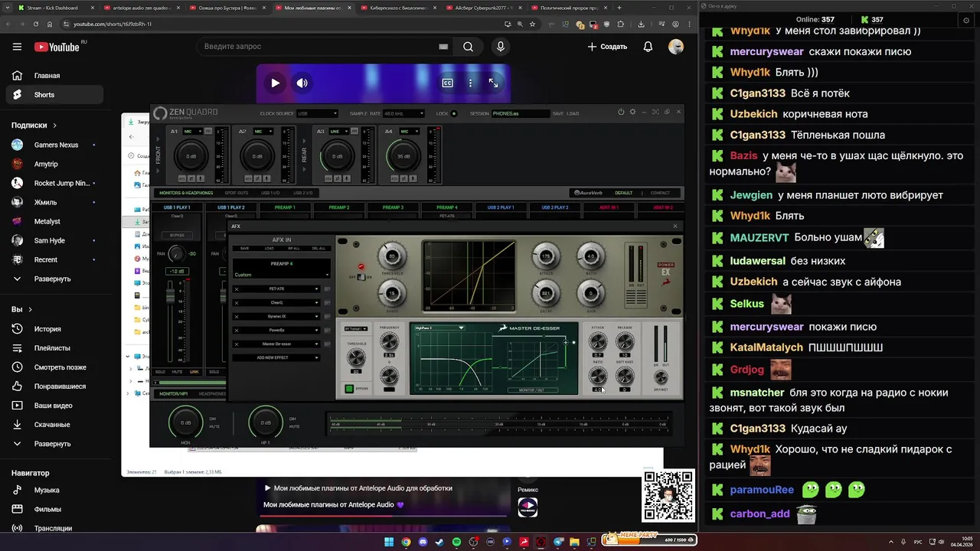980x551 pixels.
Task: Click the YouTube hamburger menu icon
Action: click(17, 47)
